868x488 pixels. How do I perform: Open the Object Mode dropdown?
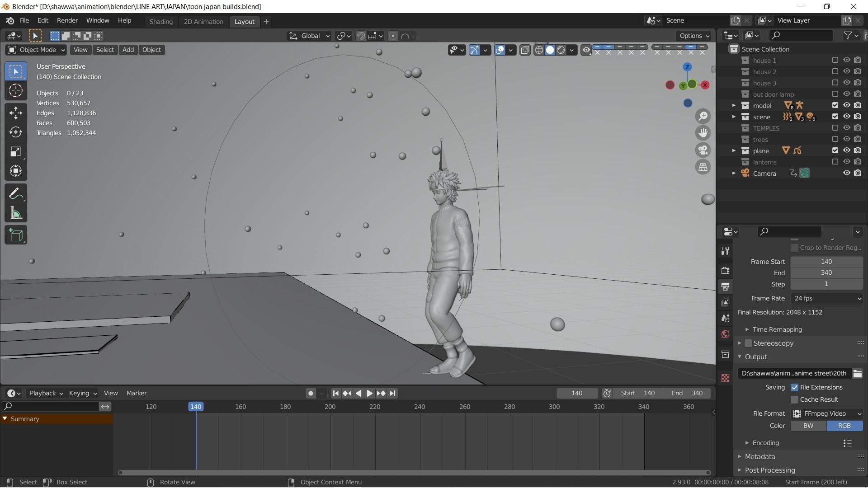click(x=36, y=50)
